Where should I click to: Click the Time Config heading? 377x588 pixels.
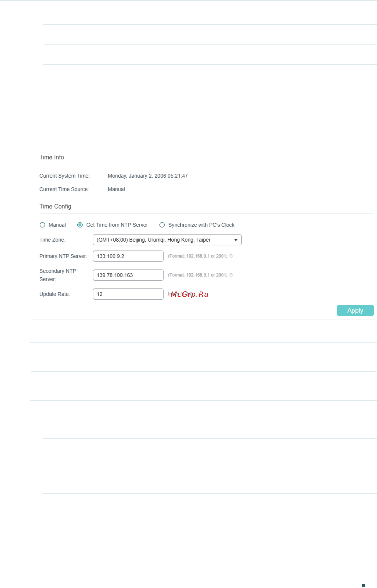click(x=55, y=206)
